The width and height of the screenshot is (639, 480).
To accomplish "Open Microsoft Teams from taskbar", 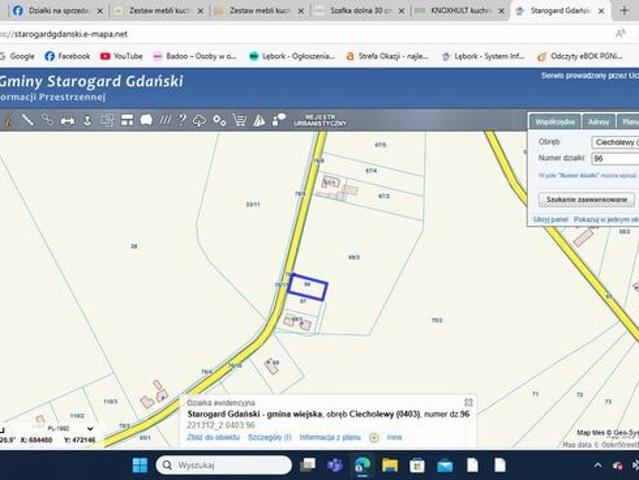I will pos(335,465).
